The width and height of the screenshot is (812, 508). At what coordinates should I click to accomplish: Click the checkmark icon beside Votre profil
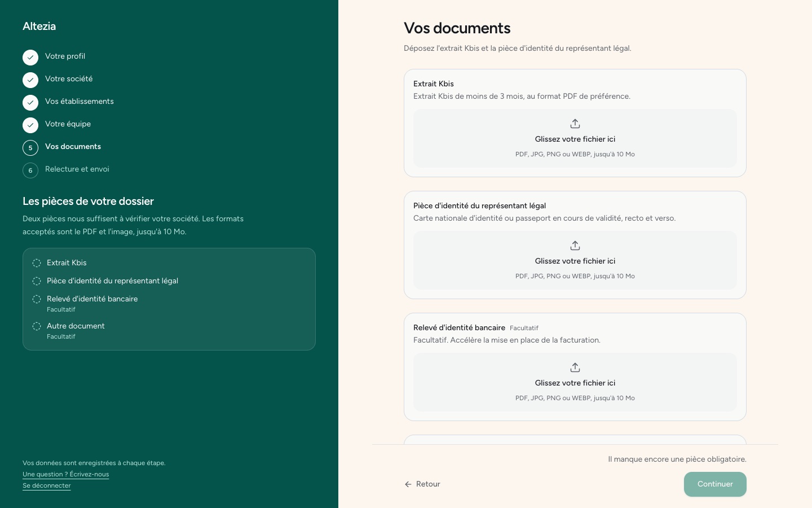pos(30,58)
